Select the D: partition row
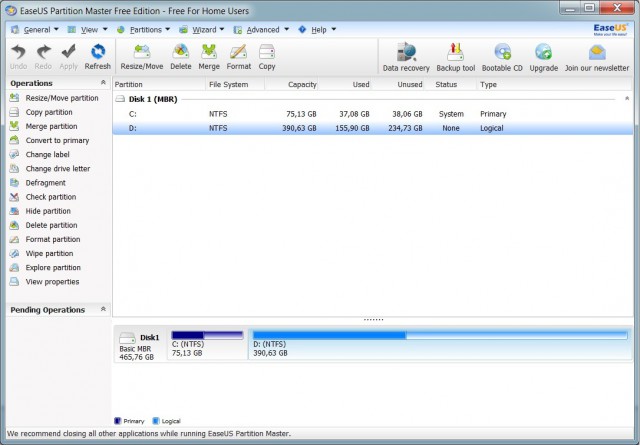Viewport: 640px width, 445px height. (x=373, y=128)
